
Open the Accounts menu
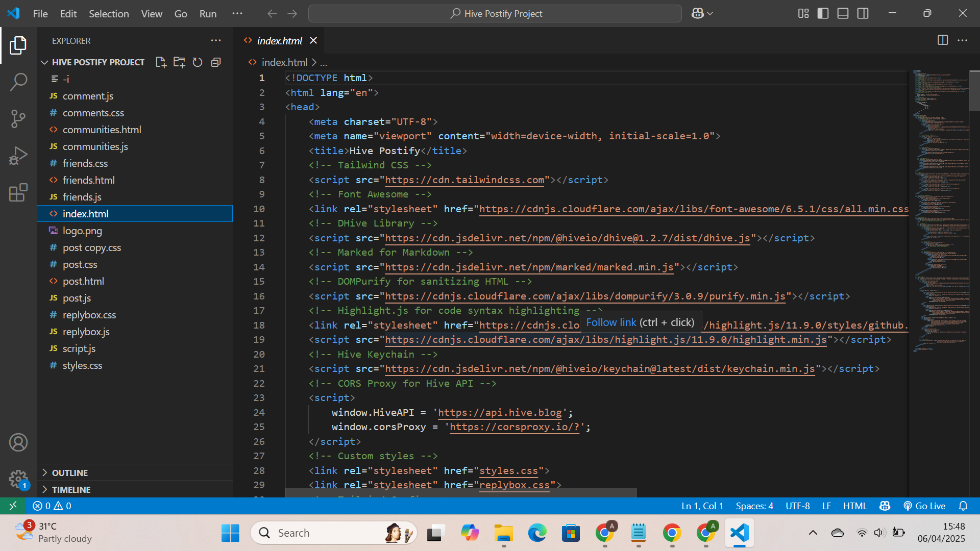pos(18,442)
